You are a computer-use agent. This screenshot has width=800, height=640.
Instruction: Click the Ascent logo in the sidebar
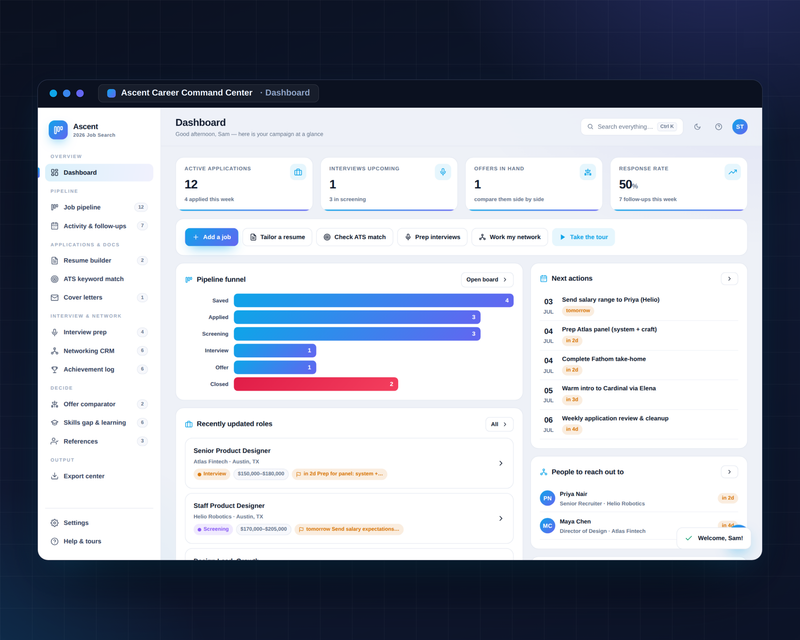[x=58, y=130]
